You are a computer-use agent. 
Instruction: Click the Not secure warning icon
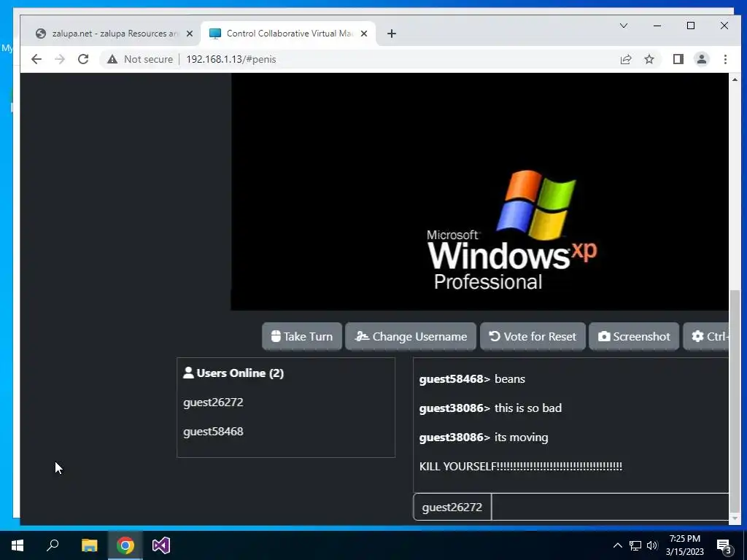coord(112,59)
